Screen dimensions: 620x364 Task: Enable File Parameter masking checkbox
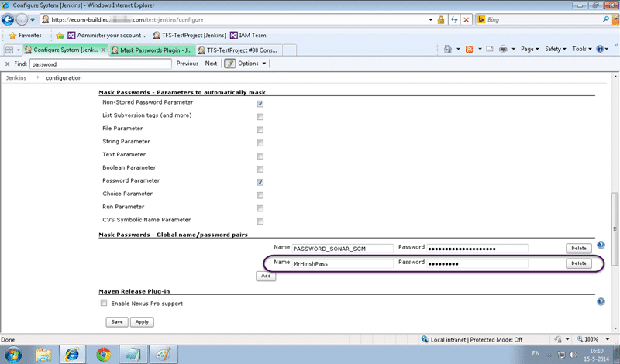coord(260,130)
